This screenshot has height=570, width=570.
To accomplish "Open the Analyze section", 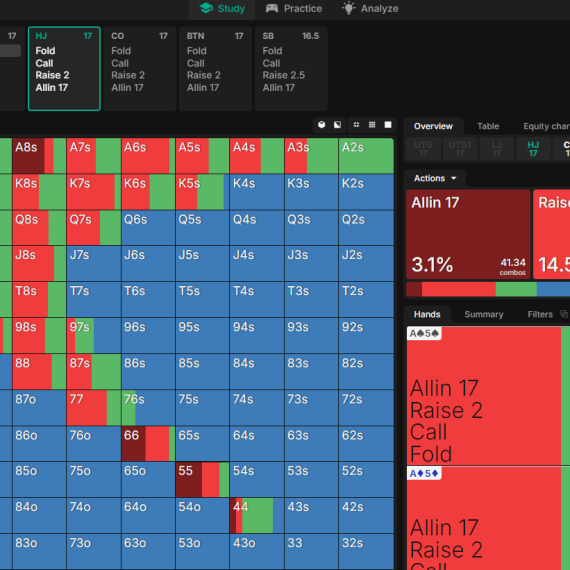I will pos(370,8).
